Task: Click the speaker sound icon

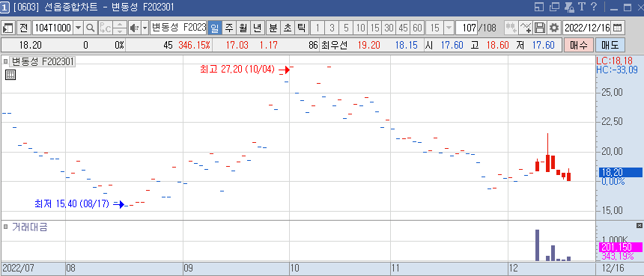Action: coord(134,28)
